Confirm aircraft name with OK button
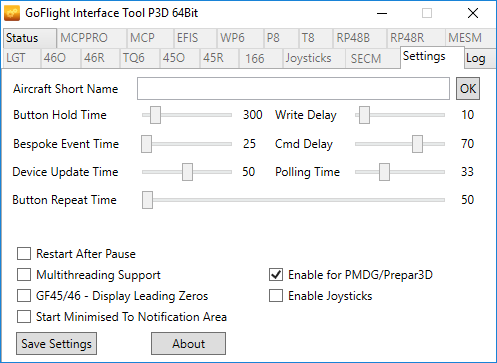The width and height of the screenshot is (497, 363). coord(468,89)
